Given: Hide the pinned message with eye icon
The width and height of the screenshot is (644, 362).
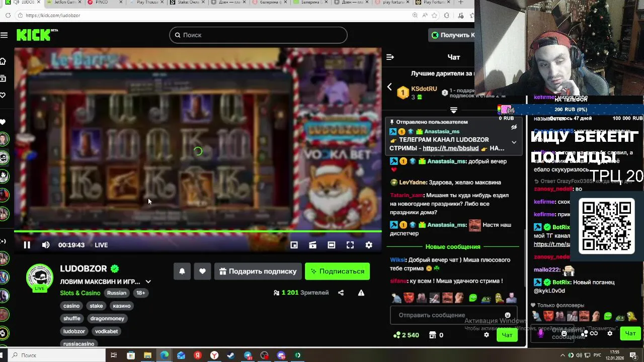Looking at the screenshot, I should coord(514,128).
